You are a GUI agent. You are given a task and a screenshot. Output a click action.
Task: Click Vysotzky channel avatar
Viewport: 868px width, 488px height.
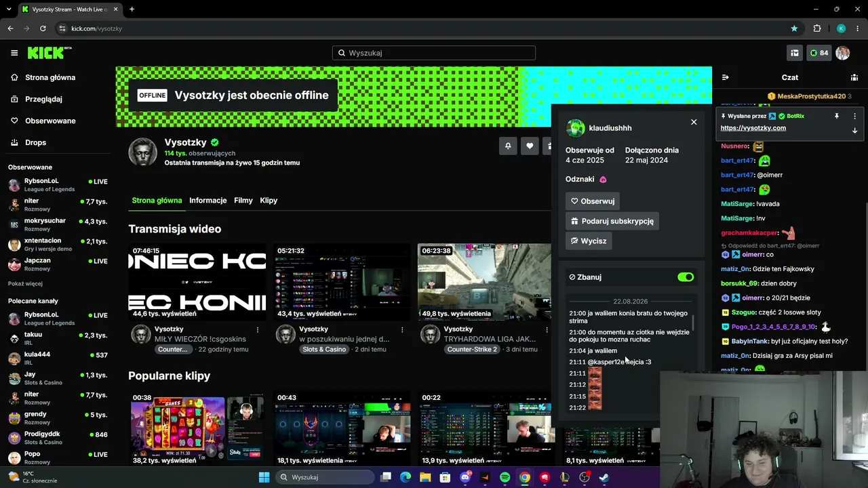[143, 152]
